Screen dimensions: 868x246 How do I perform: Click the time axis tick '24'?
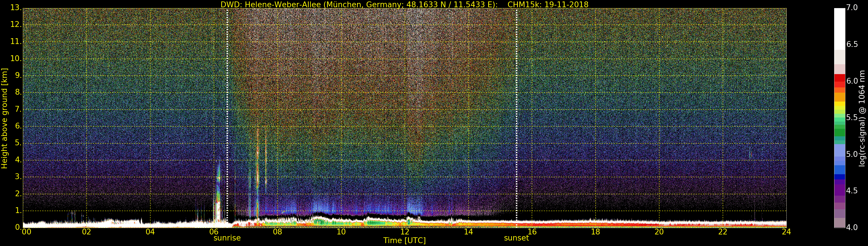(x=786, y=232)
